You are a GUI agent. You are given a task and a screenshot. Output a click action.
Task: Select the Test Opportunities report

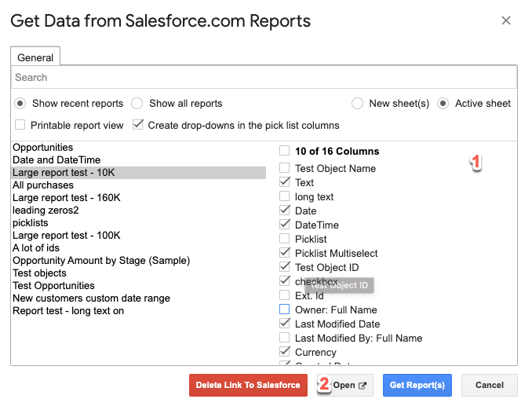click(138, 286)
